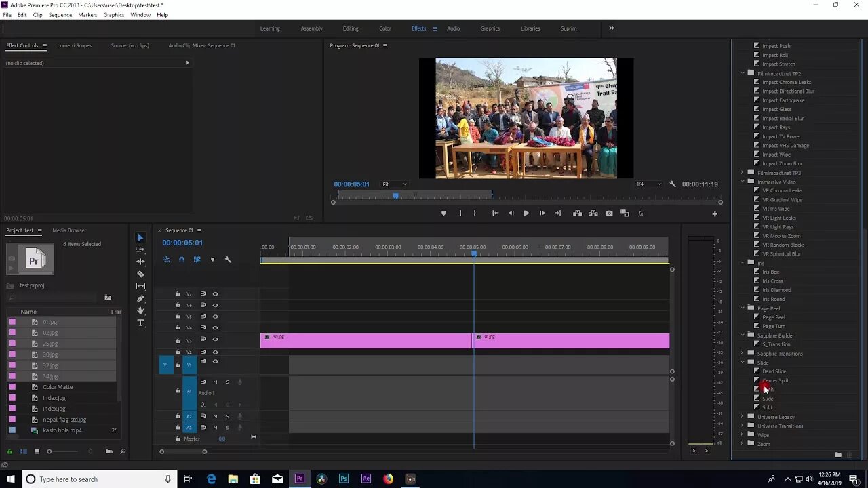The width and height of the screenshot is (868, 488).
Task: Switch to Audio Clip Mixer tab
Action: point(201,45)
